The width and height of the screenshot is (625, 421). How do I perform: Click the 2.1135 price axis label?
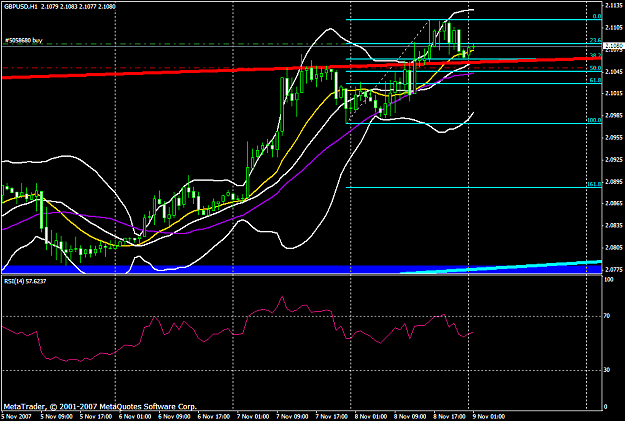(x=614, y=5)
